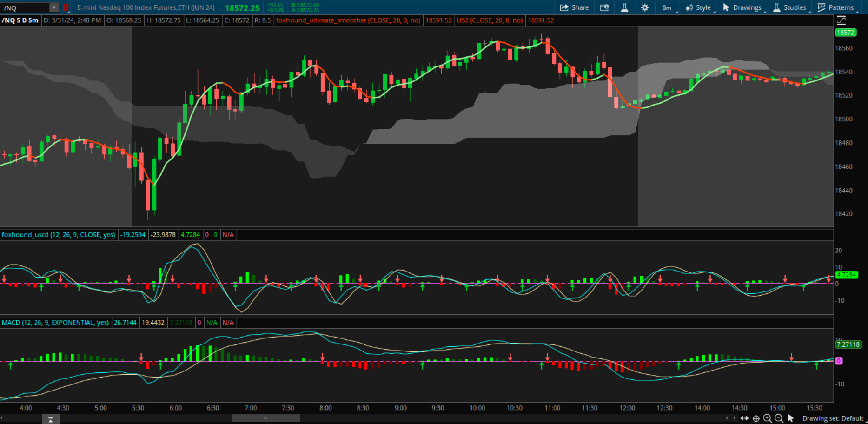The width and height of the screenshot is (868, 424).
Task: Click the flask icon beside the gear
Action: coord(624,7)
